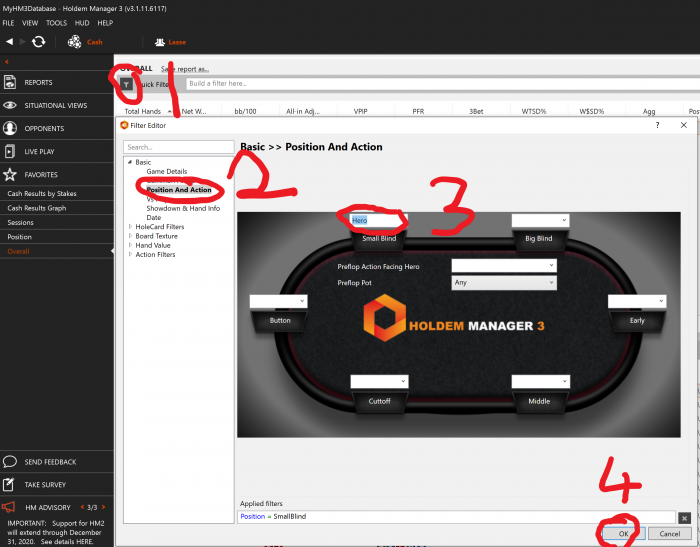Go to previous HM Advisory message
Viewport: 700px width, 547px height.
coord(82,507)
